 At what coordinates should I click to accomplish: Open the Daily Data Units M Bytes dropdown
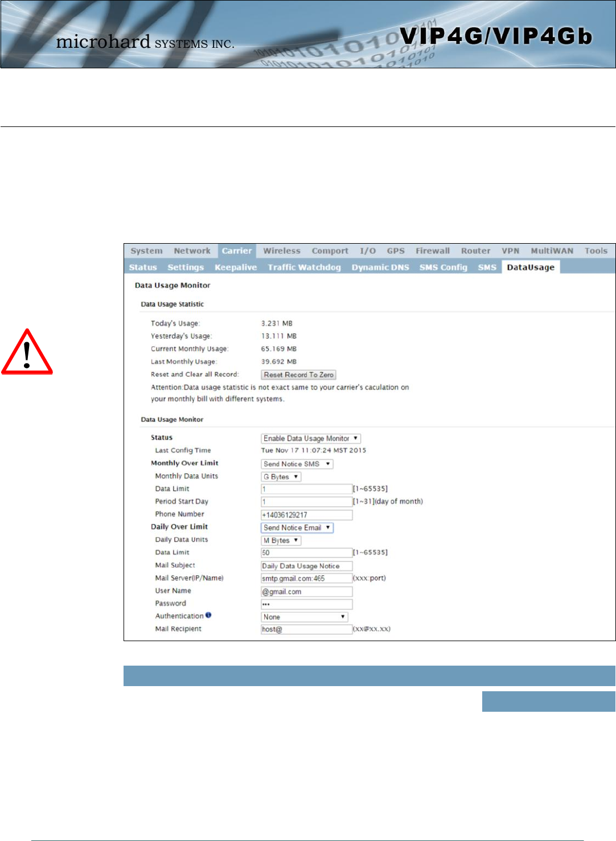coord(281,540)
